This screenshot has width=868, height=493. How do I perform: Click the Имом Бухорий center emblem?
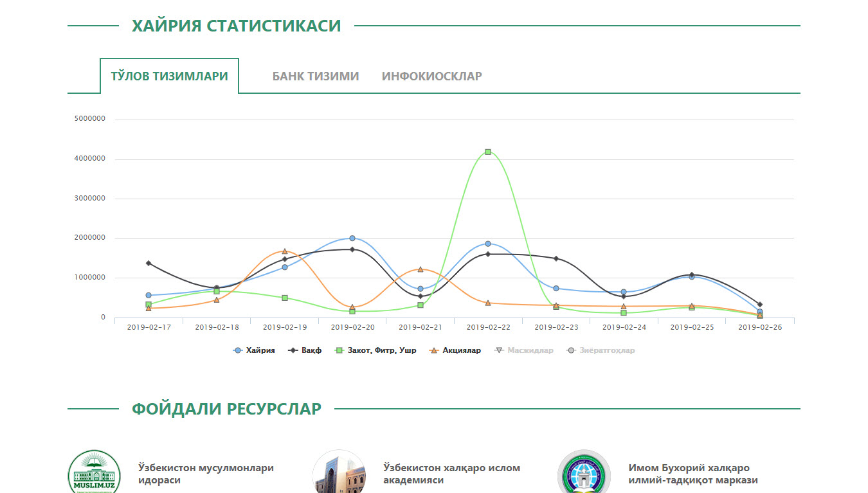click(x=584, y=472)
